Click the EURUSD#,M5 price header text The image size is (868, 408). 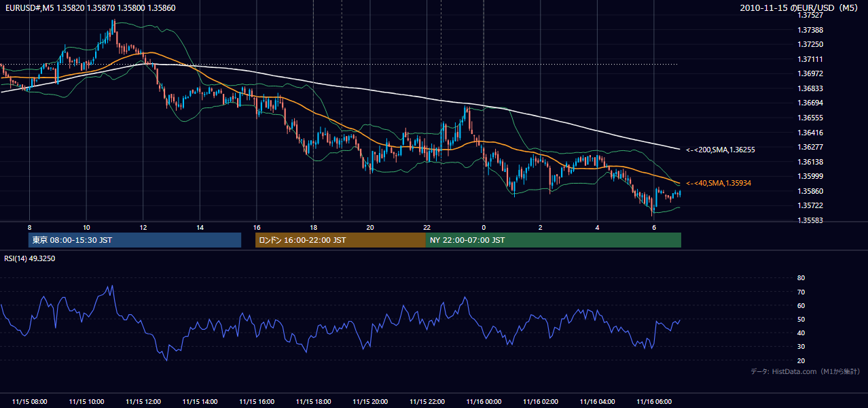click(x=90, y=7)
